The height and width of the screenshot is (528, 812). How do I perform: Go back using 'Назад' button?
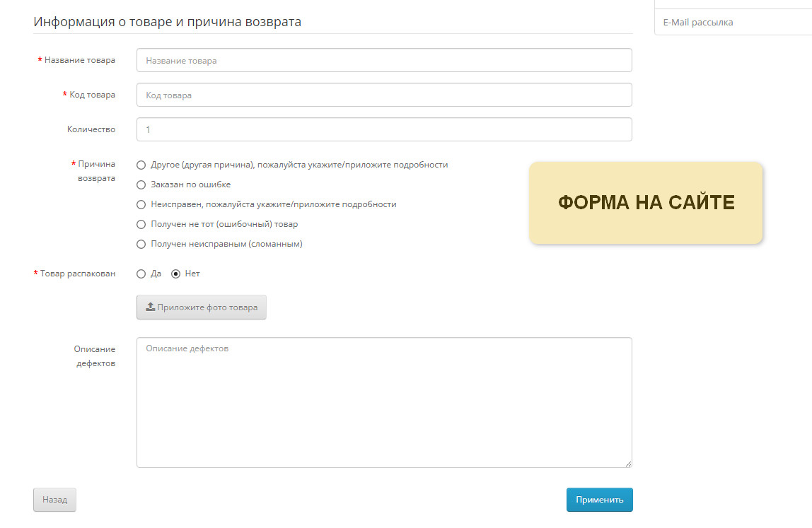(55, 500)
